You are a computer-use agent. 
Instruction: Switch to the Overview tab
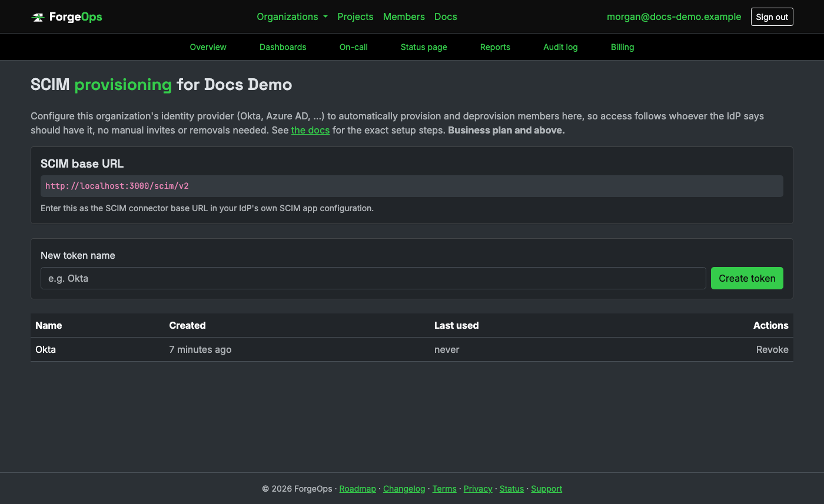[208, 47]
